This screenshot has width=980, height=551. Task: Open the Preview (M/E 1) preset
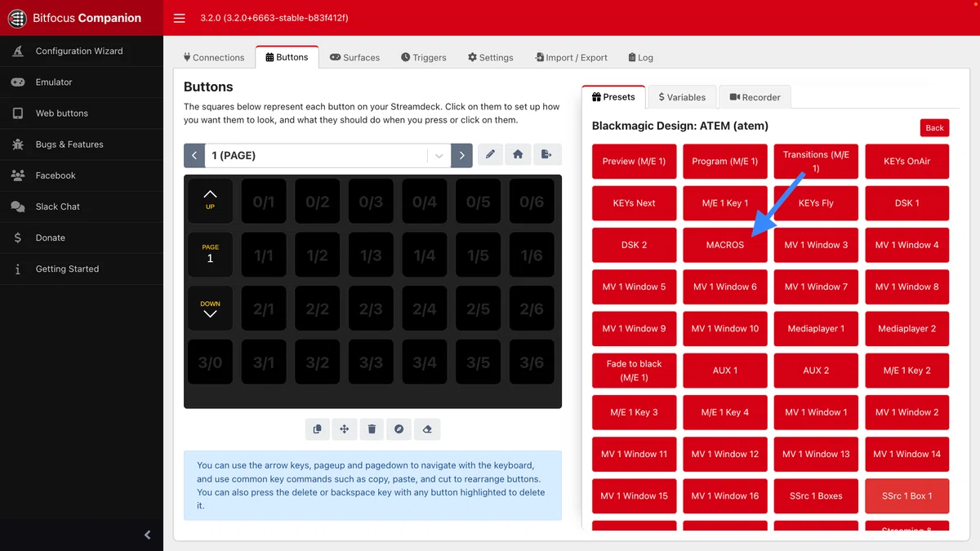click(x=635, y=162)
